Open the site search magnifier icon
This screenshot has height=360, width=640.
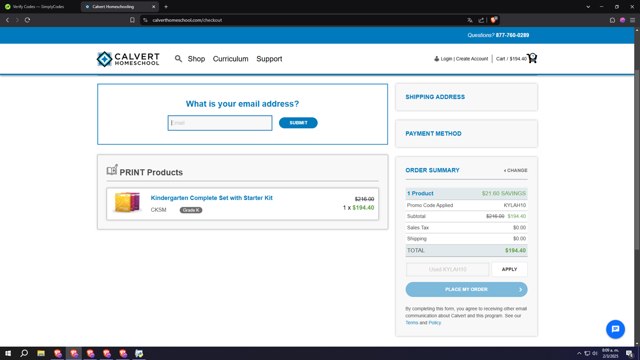178,59
